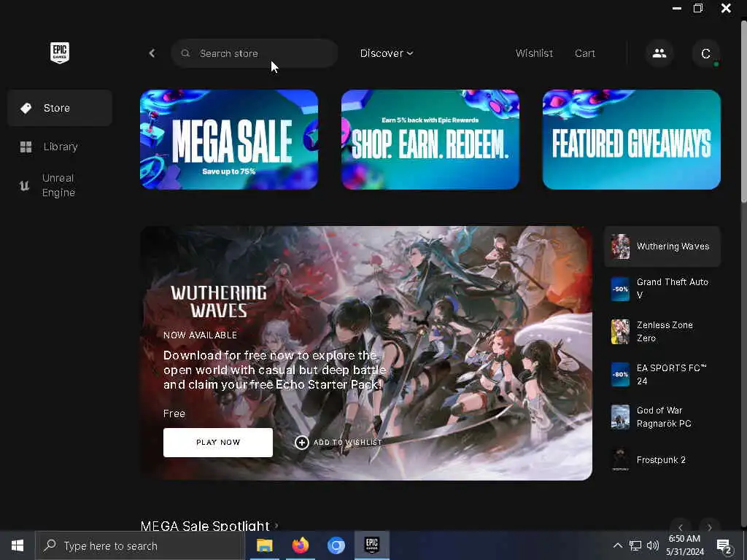Select Grand Theft Auto V -50% thumbnail

[x=620, y=289]
